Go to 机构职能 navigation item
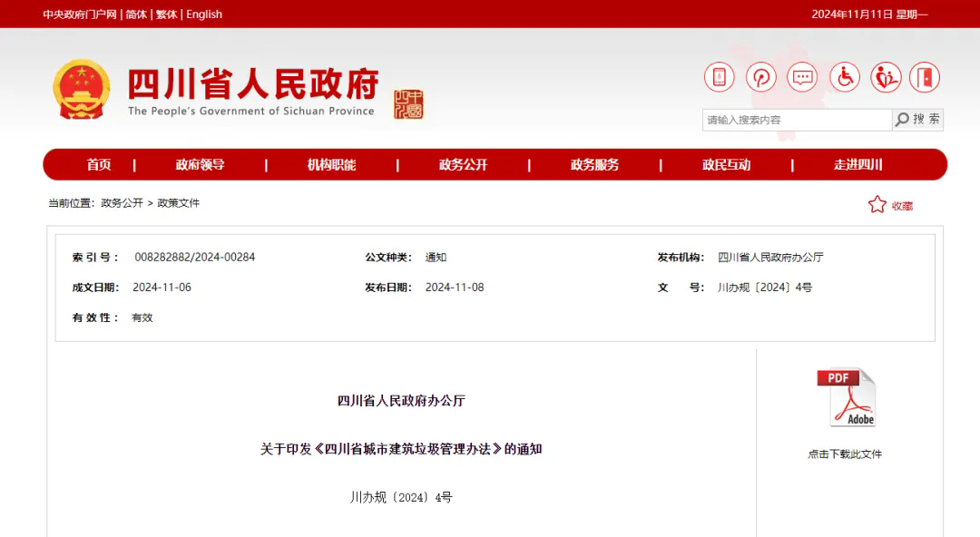Viewport: 980px width, 537px height. point(331,165)
